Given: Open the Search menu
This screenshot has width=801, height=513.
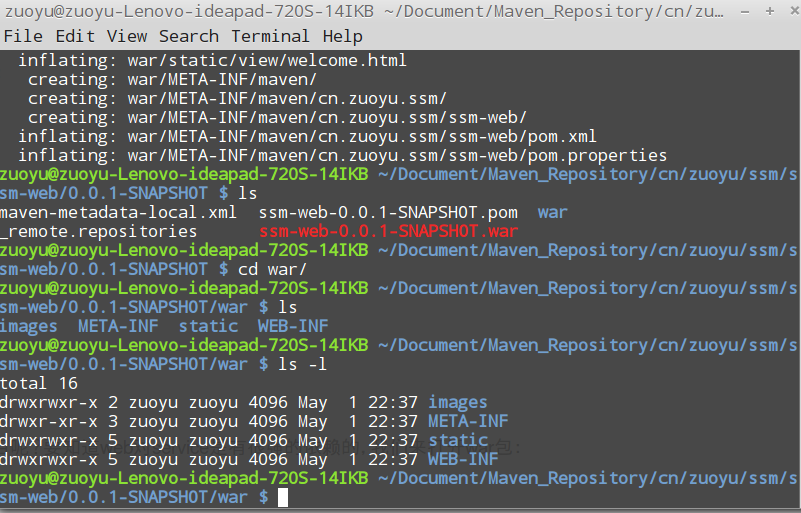Looking at the screenshot, I should click(x=189, y=36).
